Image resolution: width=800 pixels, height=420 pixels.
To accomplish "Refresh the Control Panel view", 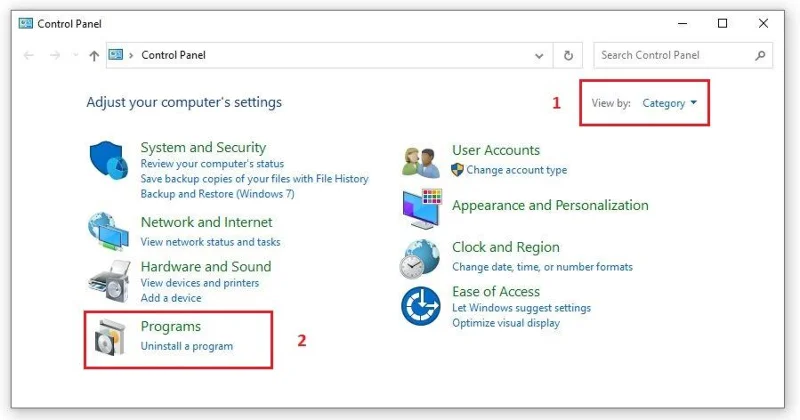I will coord(568,56).
